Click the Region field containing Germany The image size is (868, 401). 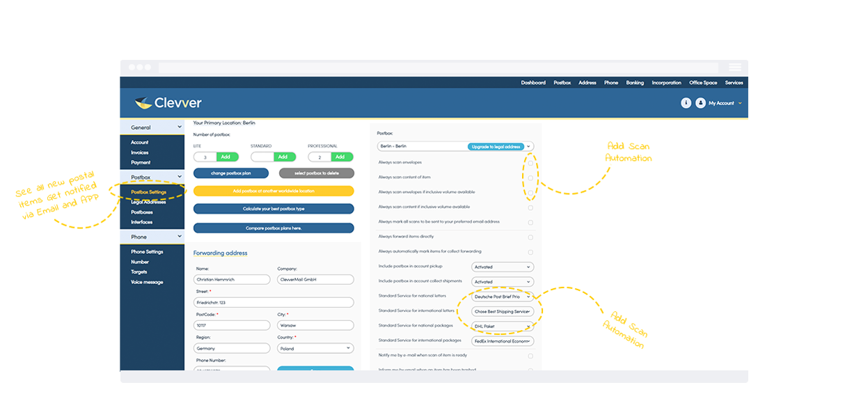click(232, 348)
